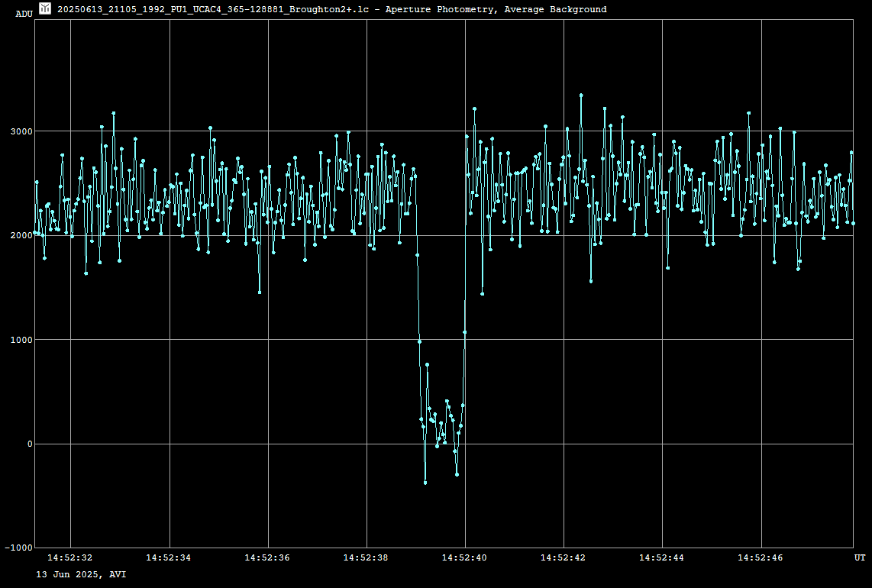Screen dimensions: 872x588
Task: Click the 2000 y-axis label
Action: click(21, 235)
